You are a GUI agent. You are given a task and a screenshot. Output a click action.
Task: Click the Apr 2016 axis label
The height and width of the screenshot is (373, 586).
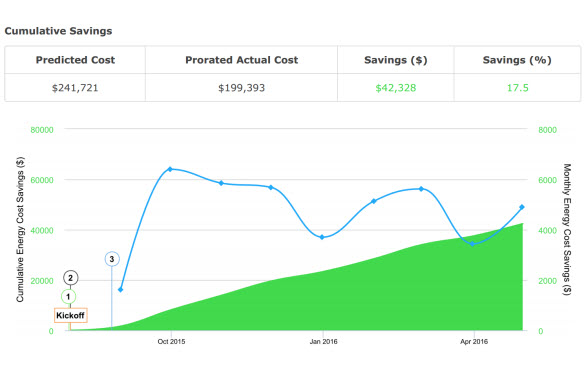click(x=474, y=342)
